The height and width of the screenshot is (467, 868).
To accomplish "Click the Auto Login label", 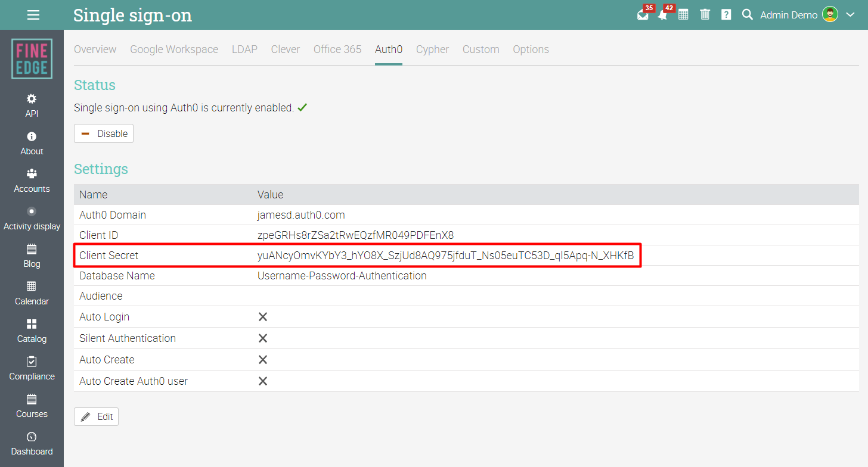I will click(104, 317).
